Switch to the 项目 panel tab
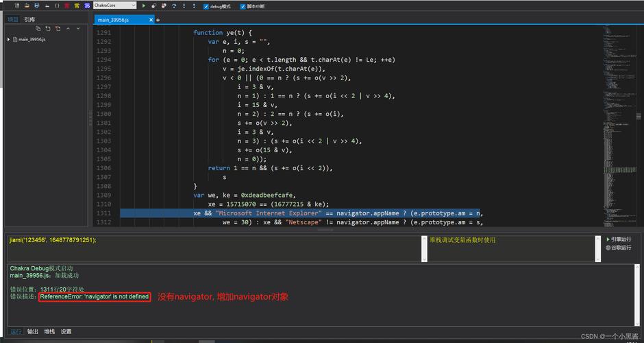The image size is (644, 343). (13, 19)
